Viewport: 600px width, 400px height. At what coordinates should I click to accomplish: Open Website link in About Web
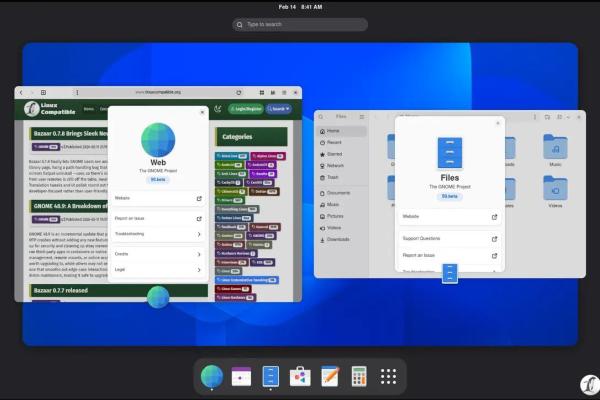158,198
